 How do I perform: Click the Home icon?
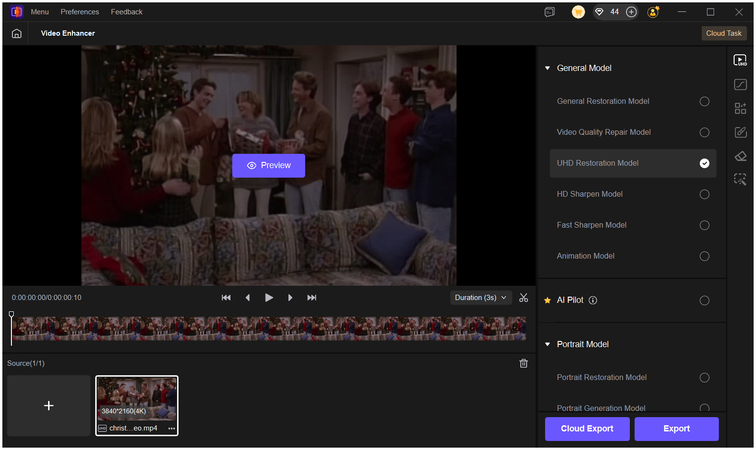[x=17, y=33]
